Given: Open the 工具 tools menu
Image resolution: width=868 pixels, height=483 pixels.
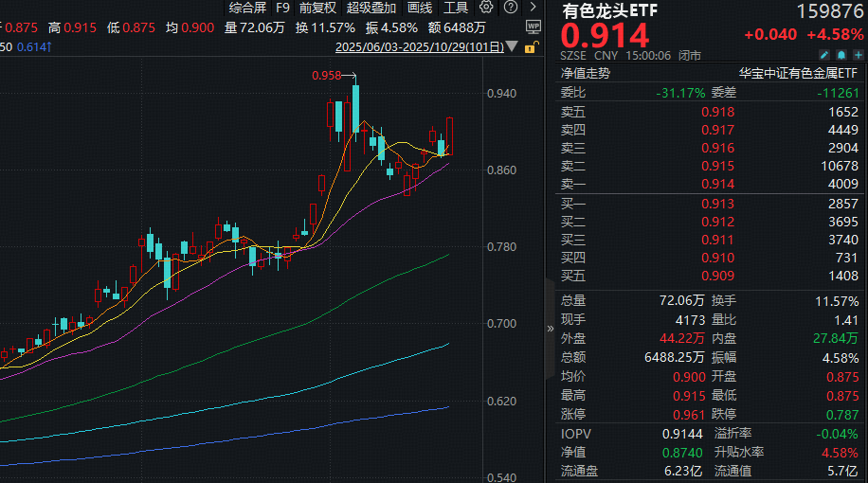Looking at the screenshot, I should pos(456,8).
